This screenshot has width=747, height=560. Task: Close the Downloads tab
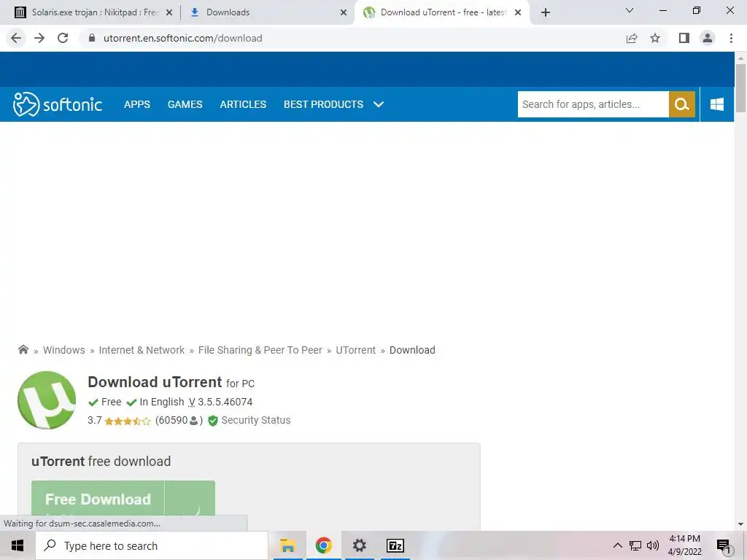(344, 13)
